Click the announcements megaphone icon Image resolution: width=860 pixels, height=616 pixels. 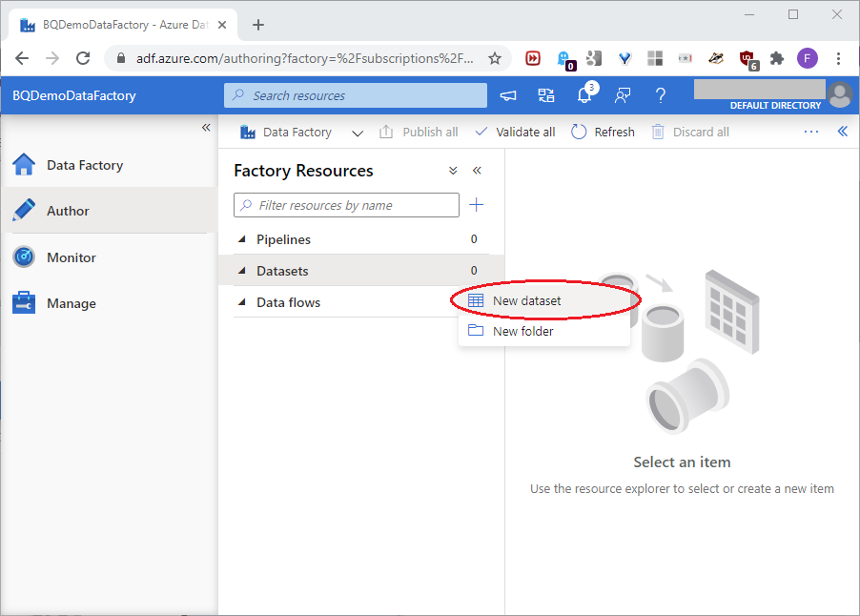[x=508, y=95]
